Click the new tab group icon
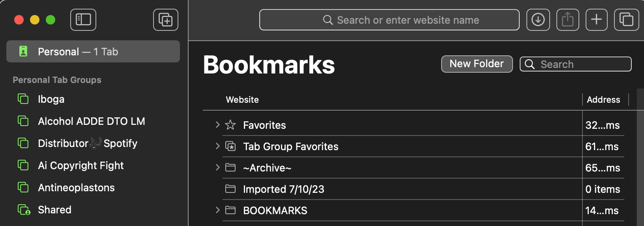The image size is (644, 226). [x=166, y=20]
